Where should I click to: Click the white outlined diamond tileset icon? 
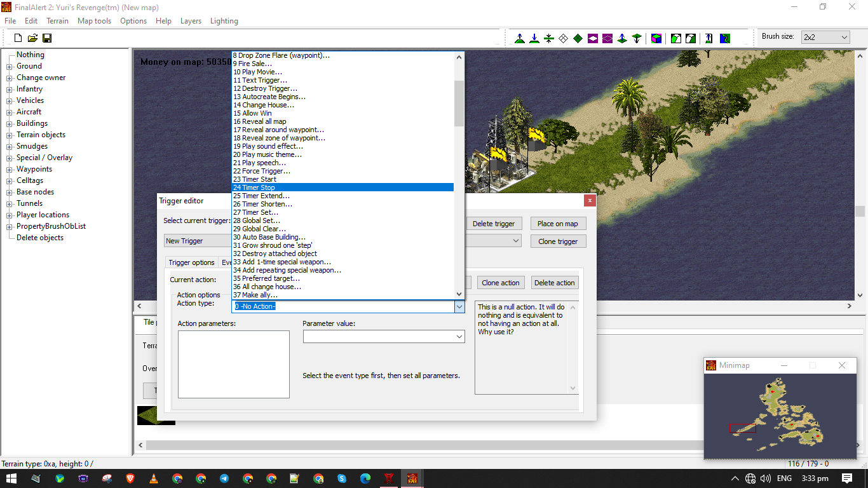(564, 38)
